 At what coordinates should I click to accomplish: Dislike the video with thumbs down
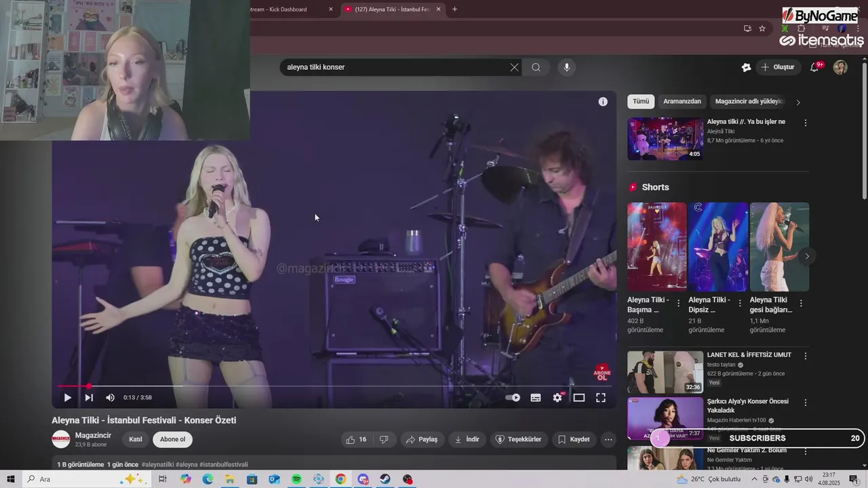[x=384, y=439]
